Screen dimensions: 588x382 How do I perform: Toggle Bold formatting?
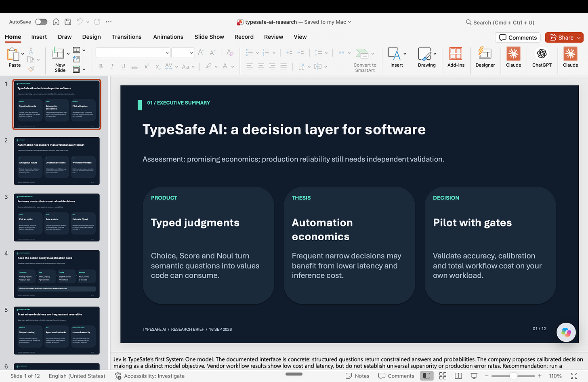[101, 67]
